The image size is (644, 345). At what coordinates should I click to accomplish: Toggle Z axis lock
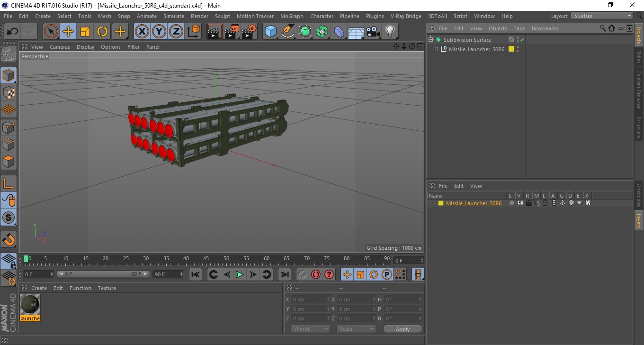click(x=176, y=32)
